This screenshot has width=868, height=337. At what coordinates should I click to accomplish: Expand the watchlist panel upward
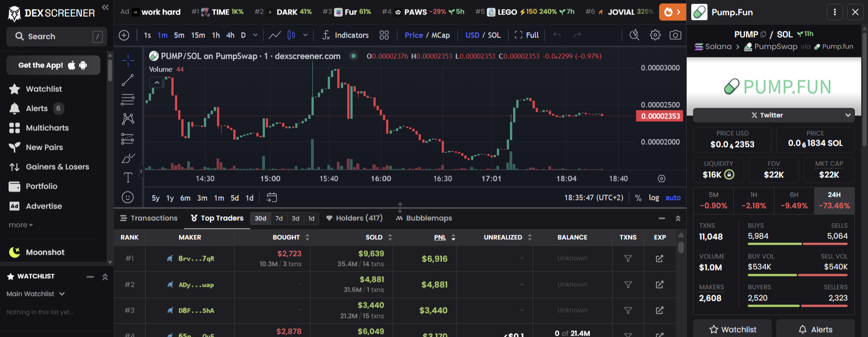coord(105,277)
